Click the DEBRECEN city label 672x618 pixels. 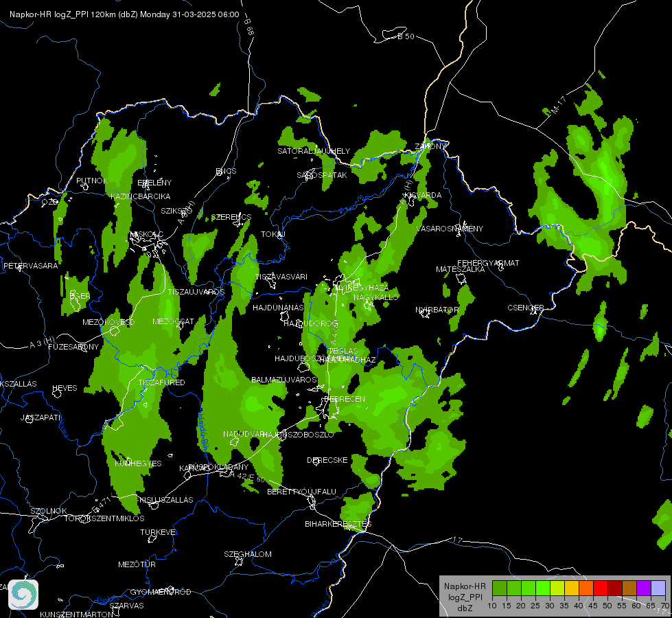(345, 399)
